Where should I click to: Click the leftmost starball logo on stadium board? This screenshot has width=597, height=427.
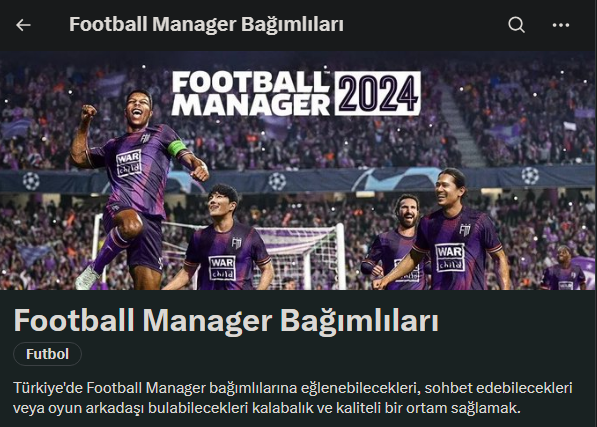[31, 181]
